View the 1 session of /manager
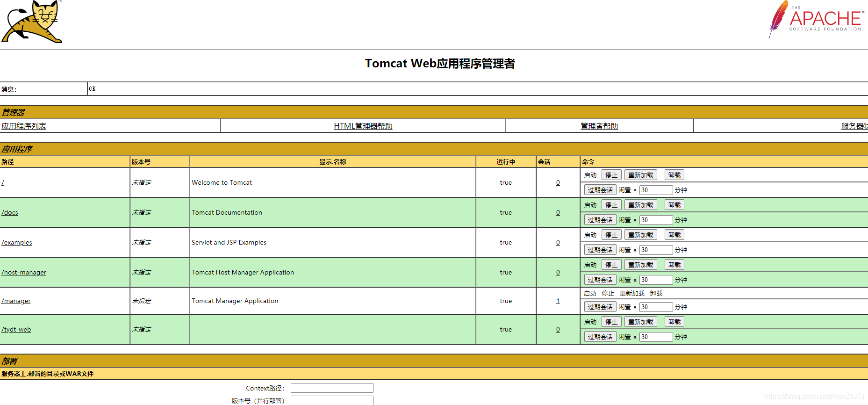 (558, 301)
